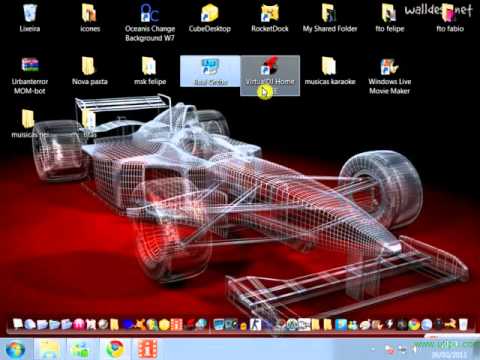Open the green people icon on taskbar
Screen dimensions: 480x360
click(x=80, y=351)
